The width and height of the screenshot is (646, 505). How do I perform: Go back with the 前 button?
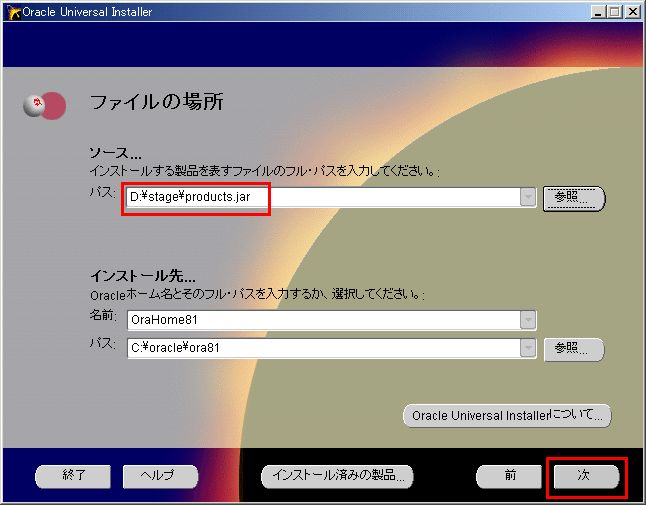(x=509, y=476)
